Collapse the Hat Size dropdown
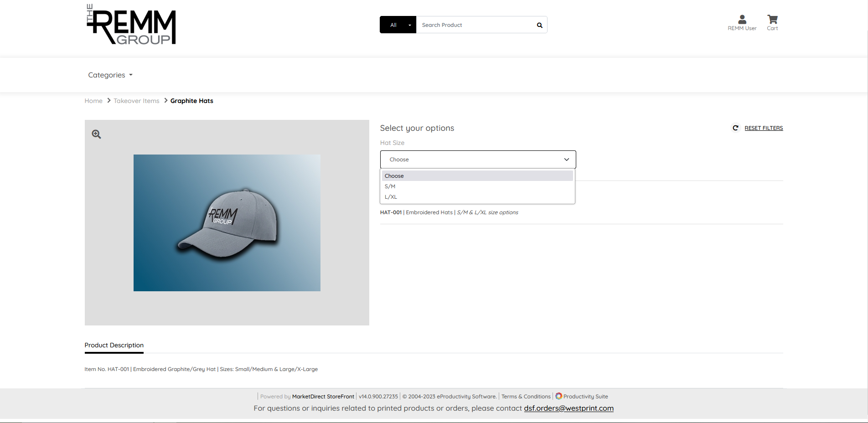The image size is (868, 423). coord(478,160)
